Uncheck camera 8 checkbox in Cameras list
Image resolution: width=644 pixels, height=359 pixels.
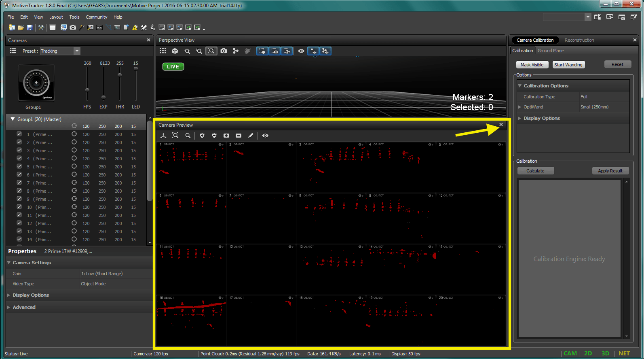(x=19, y=191)
